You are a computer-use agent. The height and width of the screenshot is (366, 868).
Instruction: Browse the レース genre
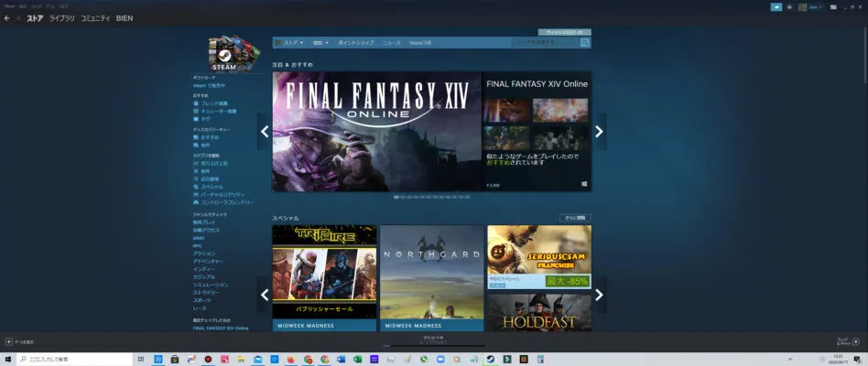click(200, 308)
